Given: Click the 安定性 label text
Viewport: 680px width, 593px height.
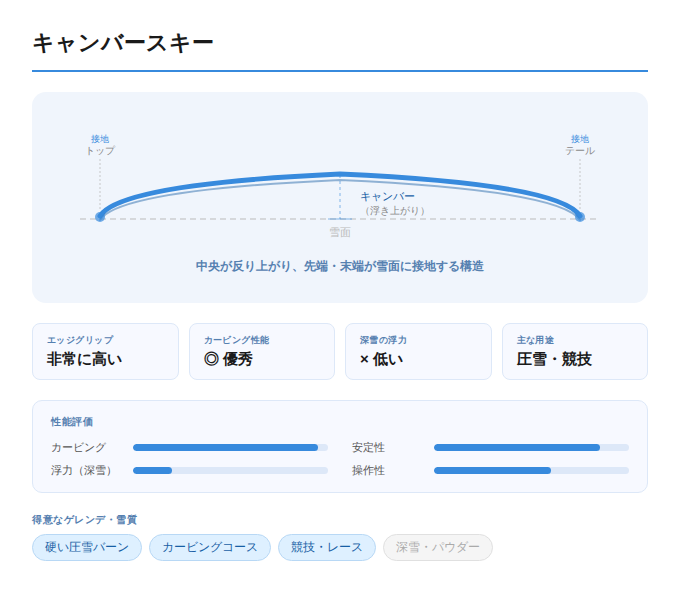Looking at the screenshot, I should point(368,447).
